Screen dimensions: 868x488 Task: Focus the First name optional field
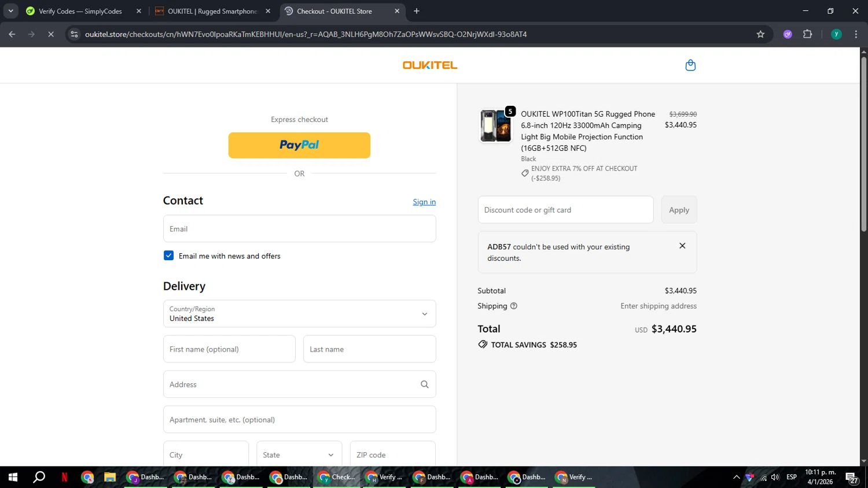coord(229,349)
